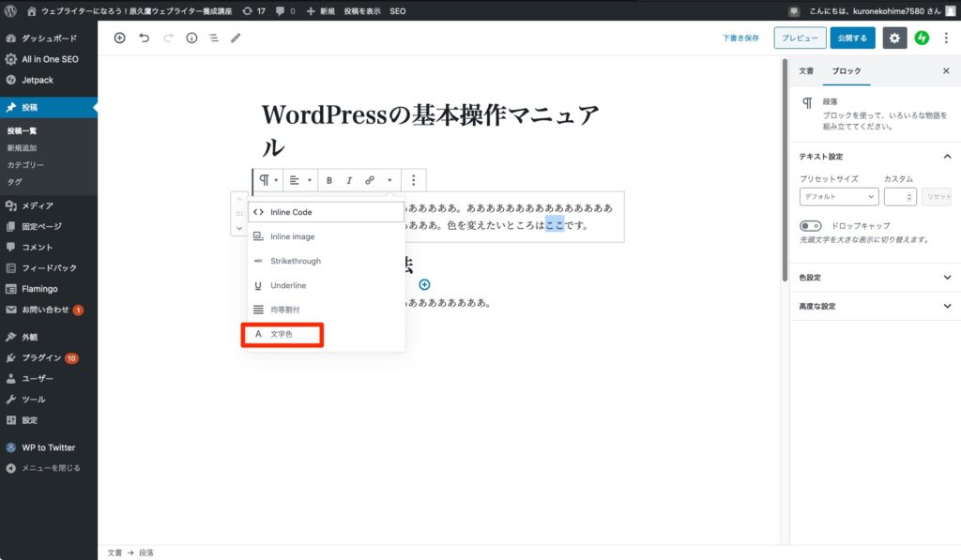Open the text alignment dropdown
Viewport: 961px width, 560px height.
point(300,180)
